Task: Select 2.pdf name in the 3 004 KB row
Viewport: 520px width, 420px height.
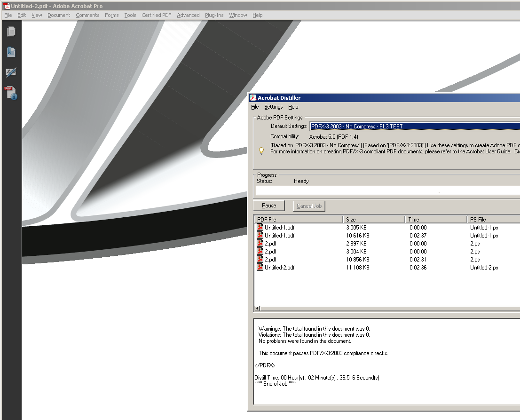Action: click(270, 252)
